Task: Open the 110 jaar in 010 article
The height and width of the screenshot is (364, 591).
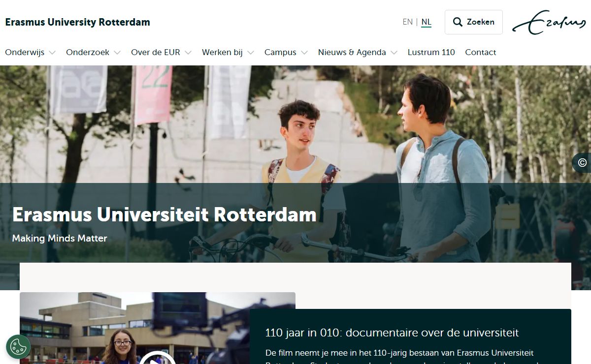Action: (392, 333)
